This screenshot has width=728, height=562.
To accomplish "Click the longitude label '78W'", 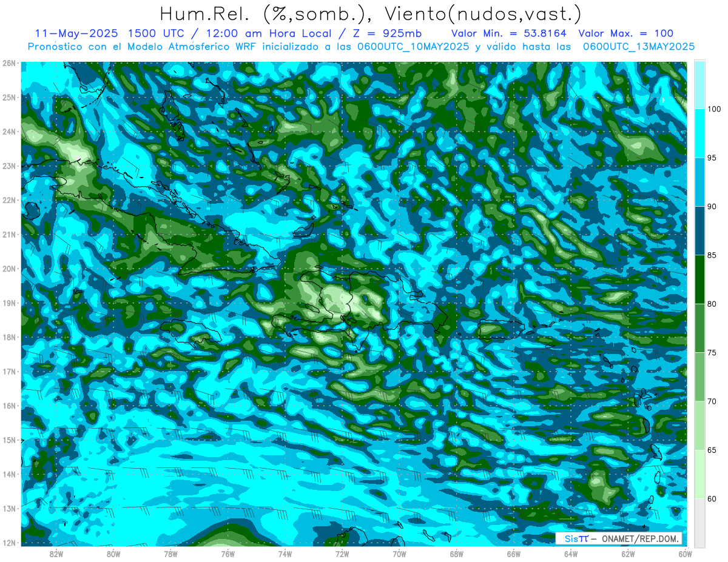I will coord(170,554).
